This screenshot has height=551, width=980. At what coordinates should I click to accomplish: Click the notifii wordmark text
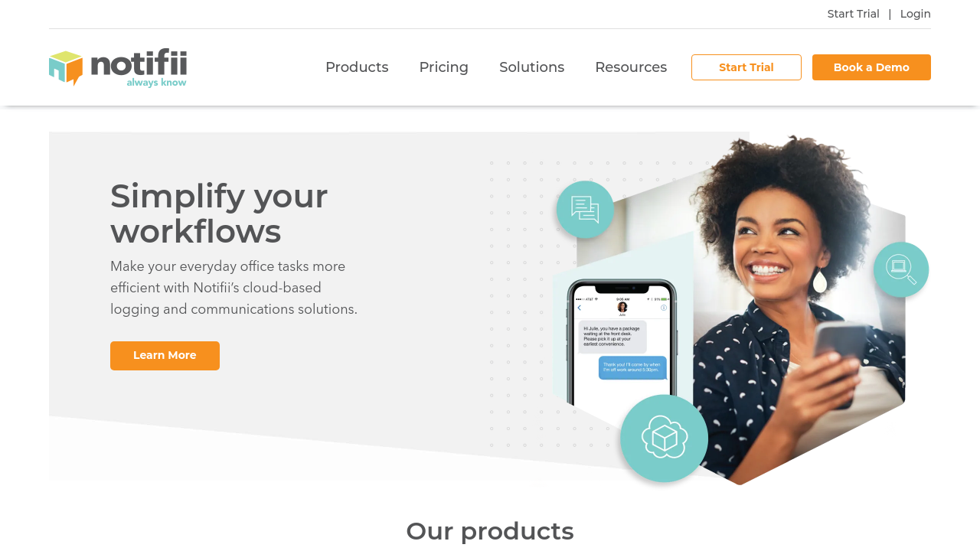(139, 63)
